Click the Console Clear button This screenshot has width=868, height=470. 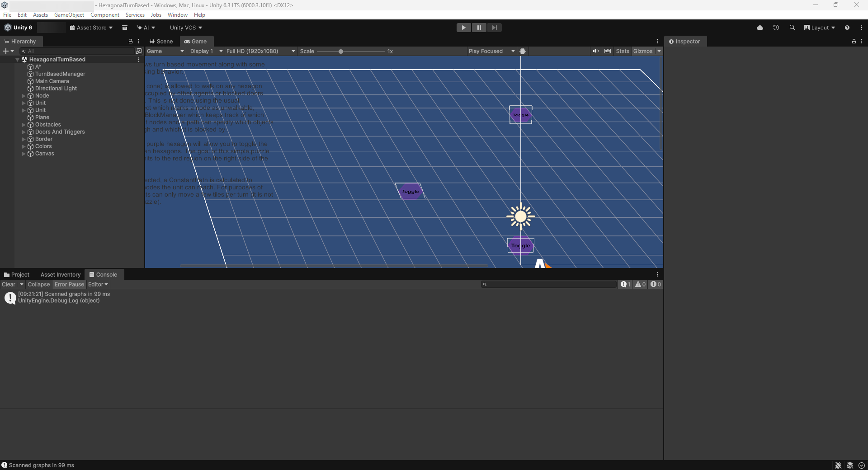pyautogui.click(x=9, y=284)
